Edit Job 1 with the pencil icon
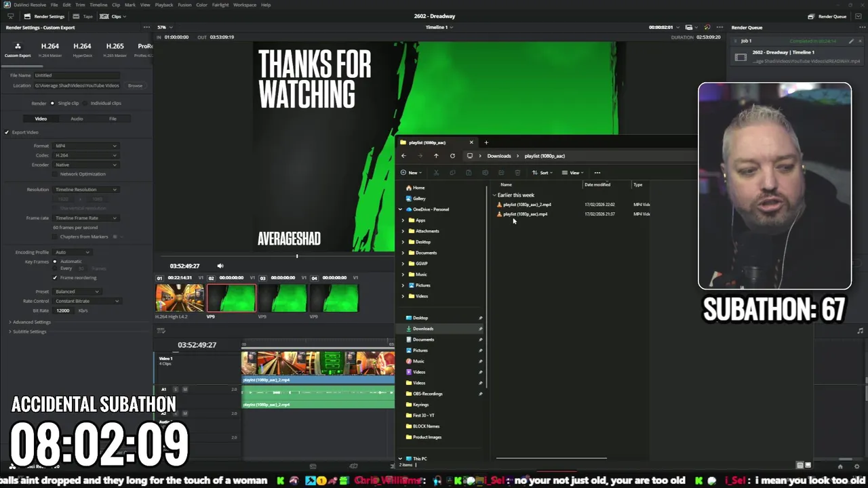Viewport: 868px width, 488px height. click(x=851, y=41)
